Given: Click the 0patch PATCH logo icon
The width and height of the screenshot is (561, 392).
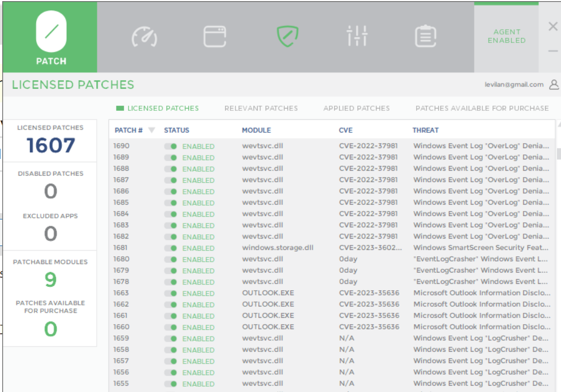Looking at the screenshot, I should [x=51, y=32].
